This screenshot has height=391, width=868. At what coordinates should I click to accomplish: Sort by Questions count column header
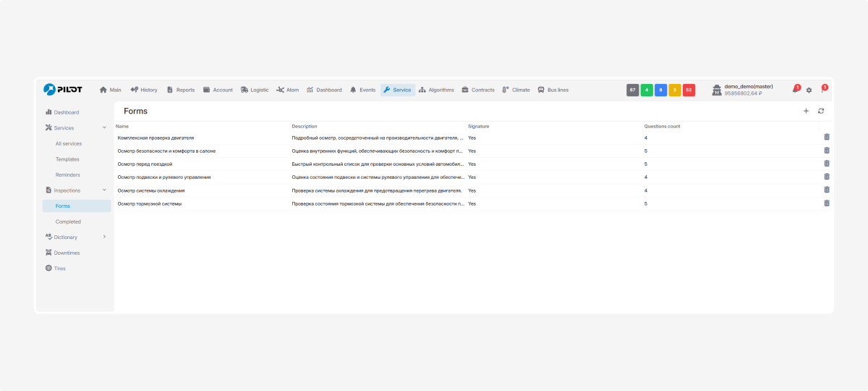coord(662,127)
